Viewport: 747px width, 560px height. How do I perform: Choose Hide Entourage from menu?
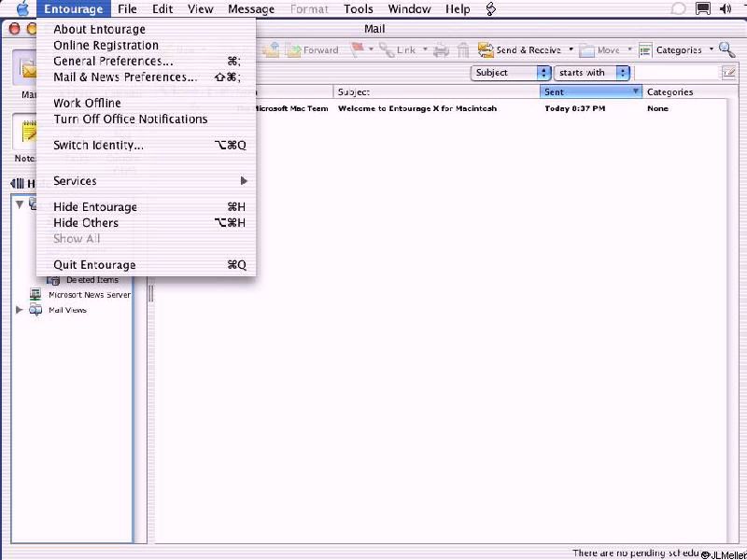click(147, 206)
